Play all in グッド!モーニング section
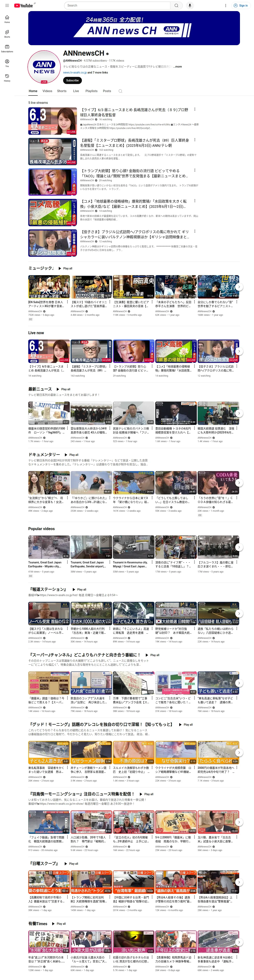Screen dimensions: 254x980 point(186,725)
